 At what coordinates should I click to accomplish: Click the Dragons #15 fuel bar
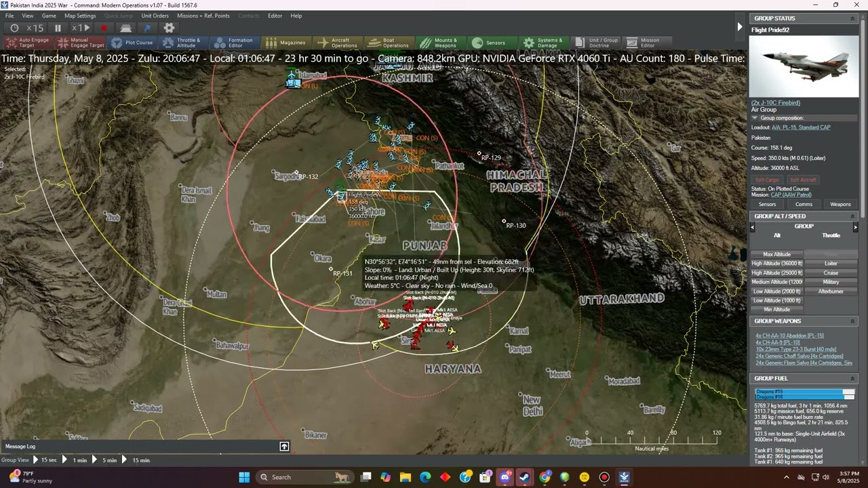(x=805, y=392)
